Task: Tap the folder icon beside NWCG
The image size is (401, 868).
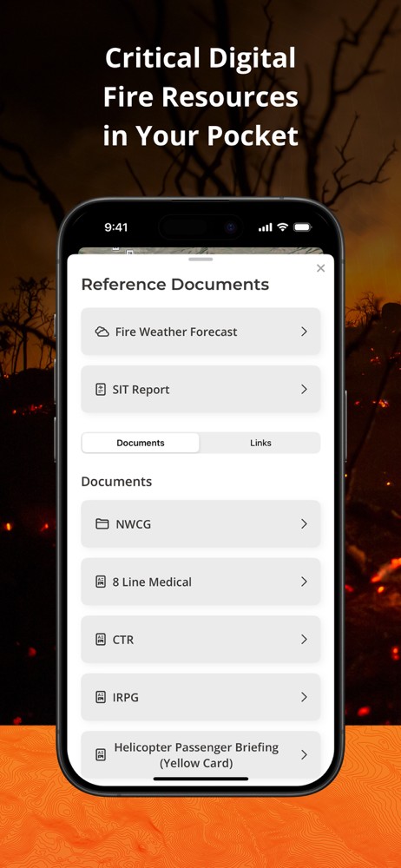Action: point(102,523)
